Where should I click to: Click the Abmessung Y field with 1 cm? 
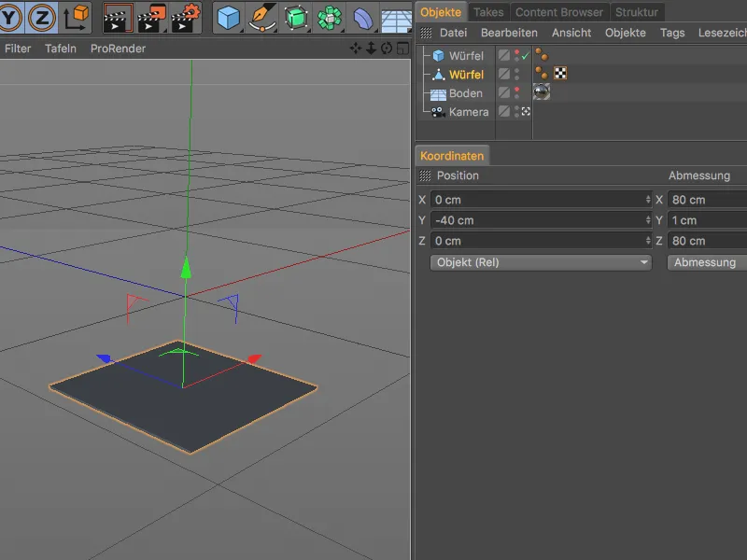(x=708, y=220)
